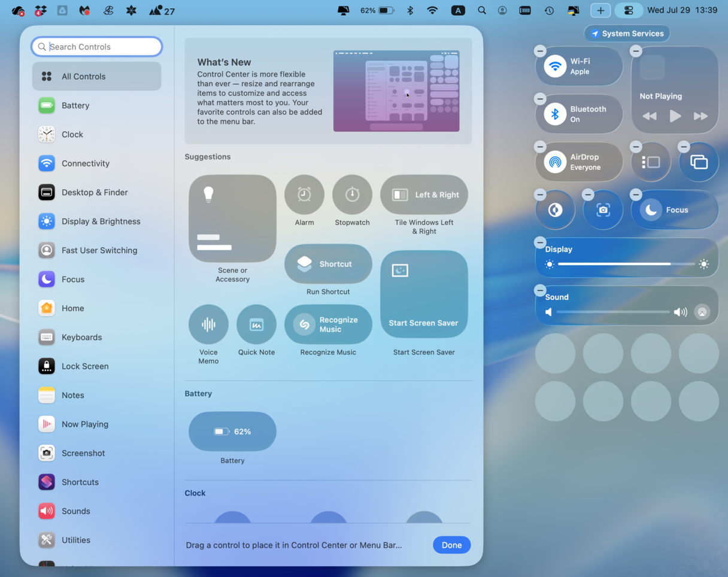Click the Focus sidebar icon
The width and height of the screenshot is (728, 577).
pos(47,280)
